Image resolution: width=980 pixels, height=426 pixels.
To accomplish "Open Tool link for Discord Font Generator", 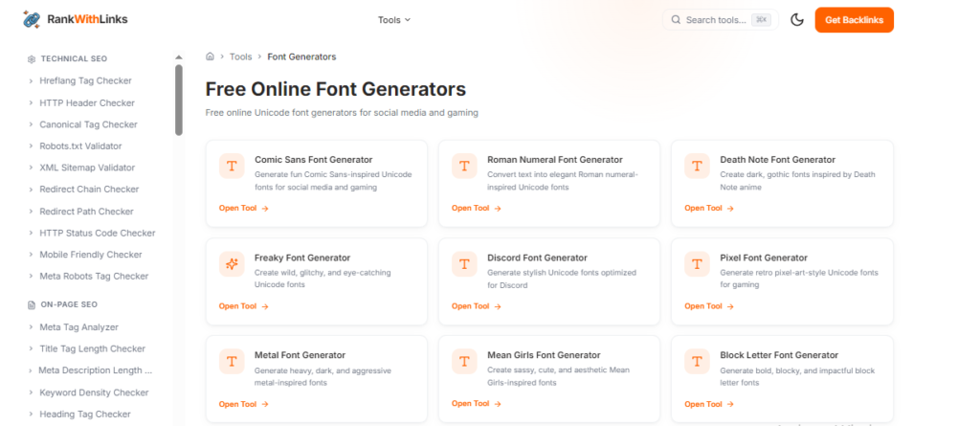I will coord(477,306).
